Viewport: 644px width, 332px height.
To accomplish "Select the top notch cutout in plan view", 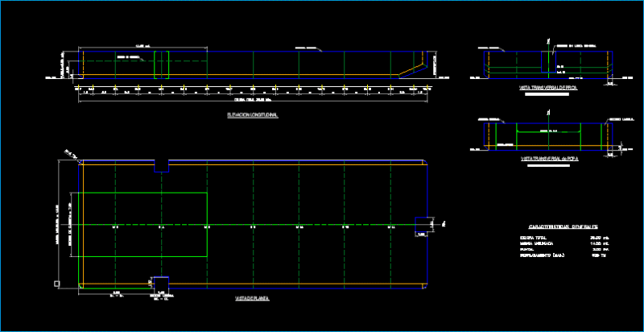I will 162,165.
